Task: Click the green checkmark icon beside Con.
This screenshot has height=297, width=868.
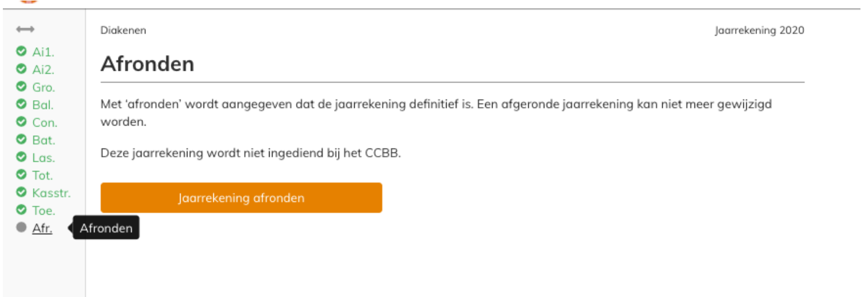Action: pyautogui.click(x=21, y=122)
